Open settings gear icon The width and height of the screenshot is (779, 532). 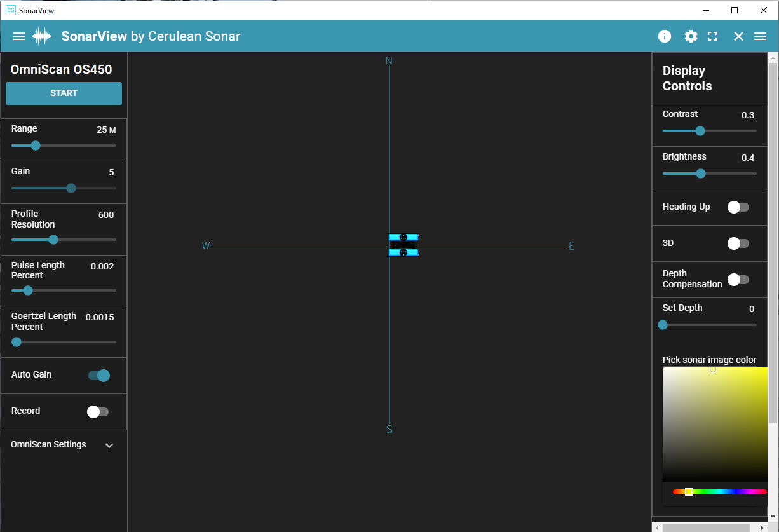click(691, 36)
